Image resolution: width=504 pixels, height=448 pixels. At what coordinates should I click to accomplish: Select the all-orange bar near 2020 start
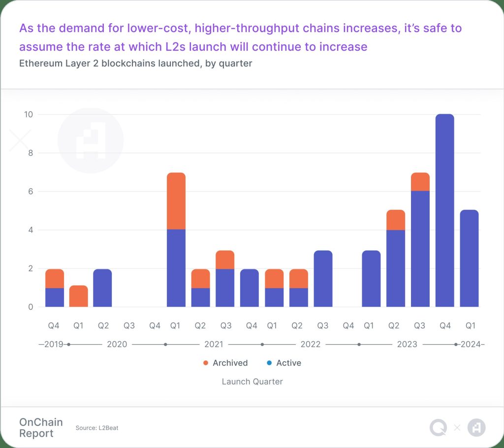coord(78,296)
